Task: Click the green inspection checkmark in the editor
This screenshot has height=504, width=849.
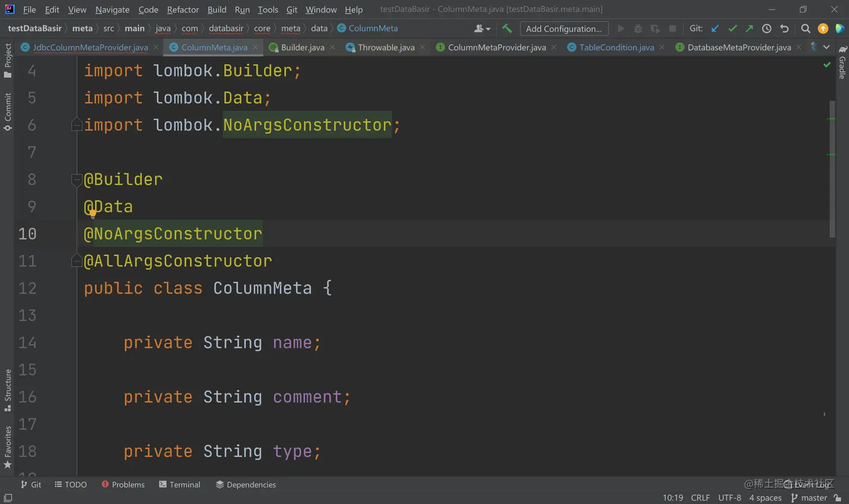Action: (x=827, y=65)
